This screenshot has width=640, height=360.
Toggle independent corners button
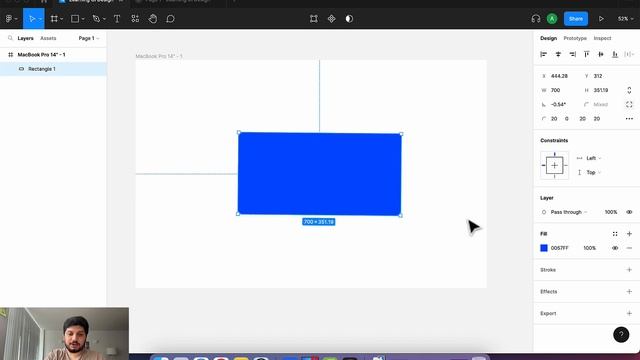(629, 104)
